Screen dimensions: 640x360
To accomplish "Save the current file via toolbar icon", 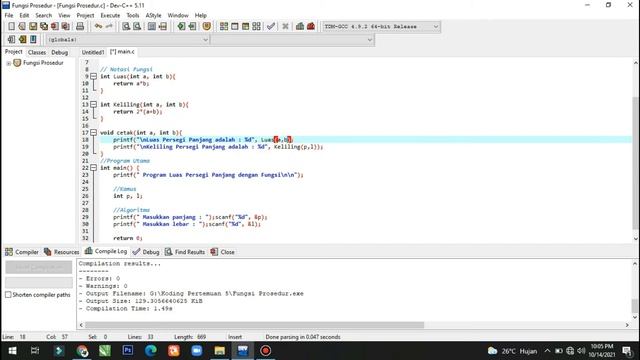I will 33,26.
